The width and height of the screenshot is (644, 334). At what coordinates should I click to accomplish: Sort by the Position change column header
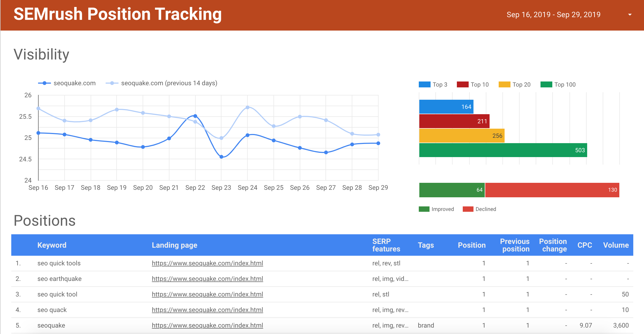click(x=553, y=245)
